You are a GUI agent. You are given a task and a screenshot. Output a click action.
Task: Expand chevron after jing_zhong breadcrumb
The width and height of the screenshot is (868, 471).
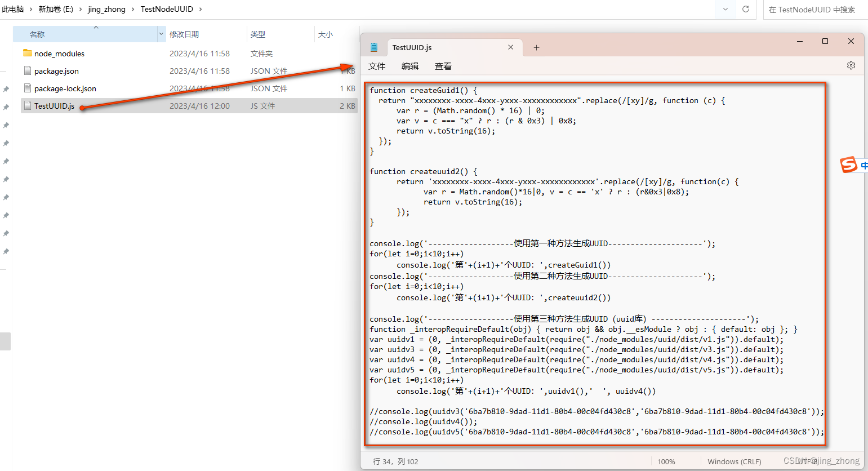pos(133,9)
